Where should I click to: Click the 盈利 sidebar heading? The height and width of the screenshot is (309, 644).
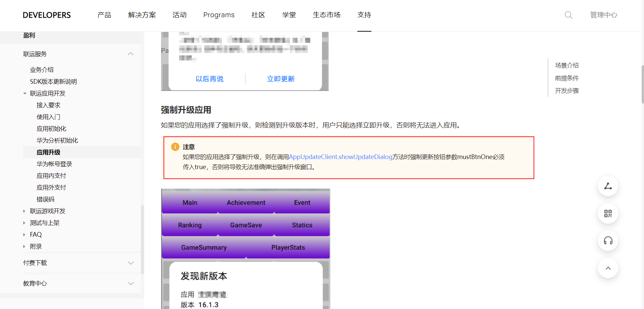click(x=29, y=35)
